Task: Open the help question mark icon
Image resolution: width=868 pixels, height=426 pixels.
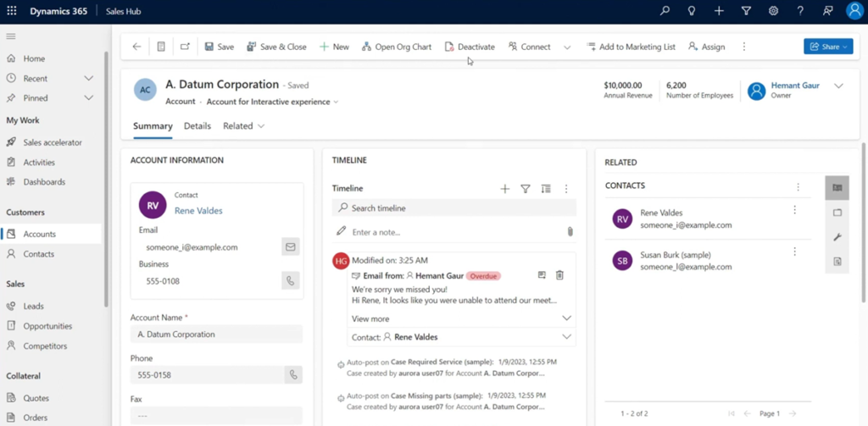Action: pyautogui.click(x=800, y=11)
